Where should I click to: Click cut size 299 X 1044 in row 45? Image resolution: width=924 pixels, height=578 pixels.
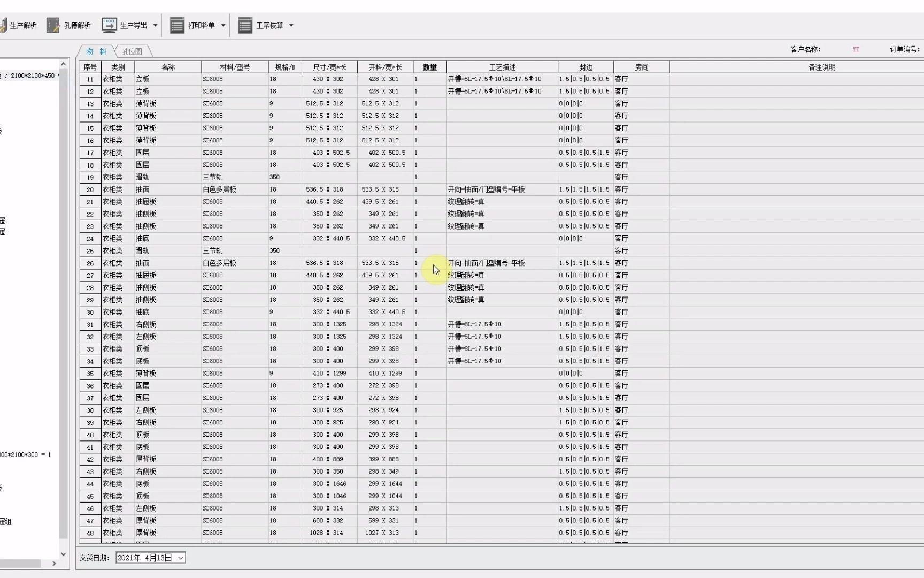tap(385, 496)
